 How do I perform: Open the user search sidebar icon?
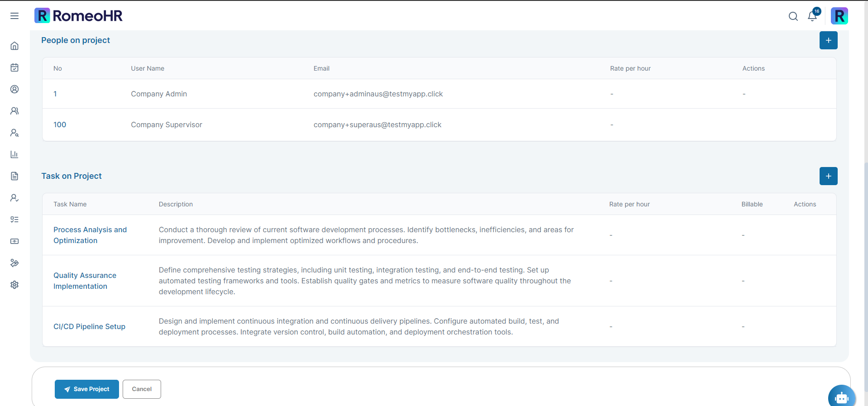click(14, 133)
